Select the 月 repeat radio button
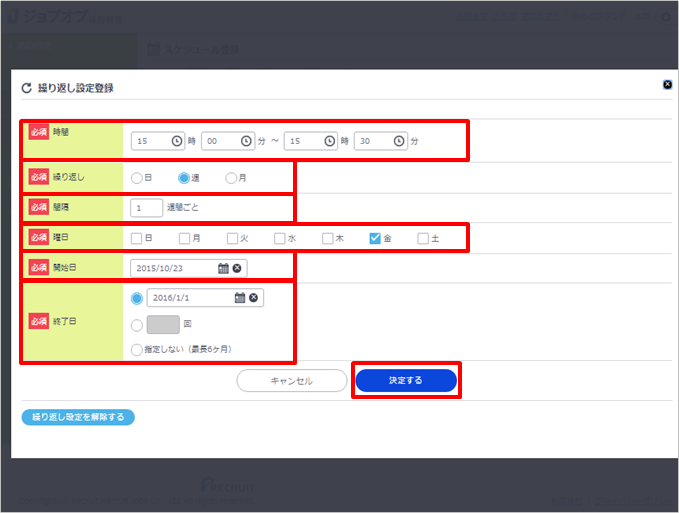Image resolution: width=679 pixels, height=513 pixels. [x=231, y=178]
